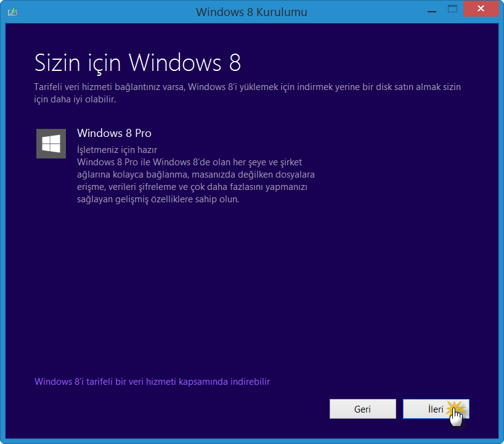
Task: Click the 'Windows 8 Kurulumu' title bar text
Action: coord(251,12)
